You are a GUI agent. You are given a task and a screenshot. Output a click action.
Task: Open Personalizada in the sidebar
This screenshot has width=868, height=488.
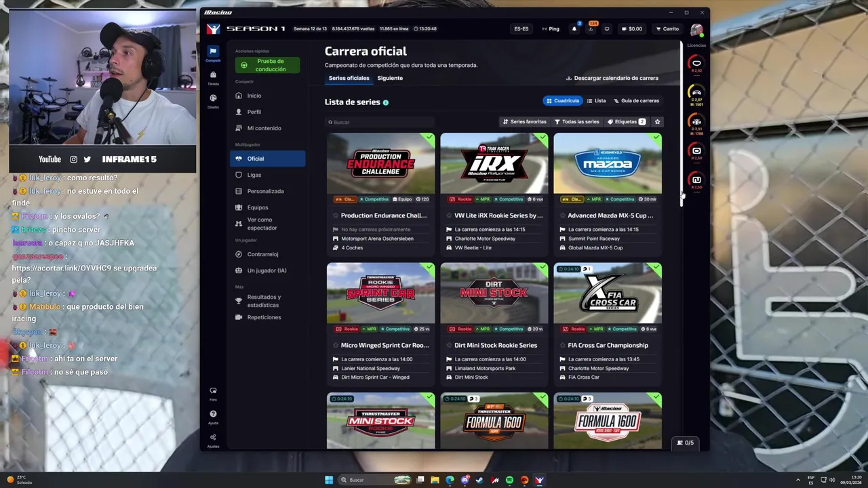point(268,191)
